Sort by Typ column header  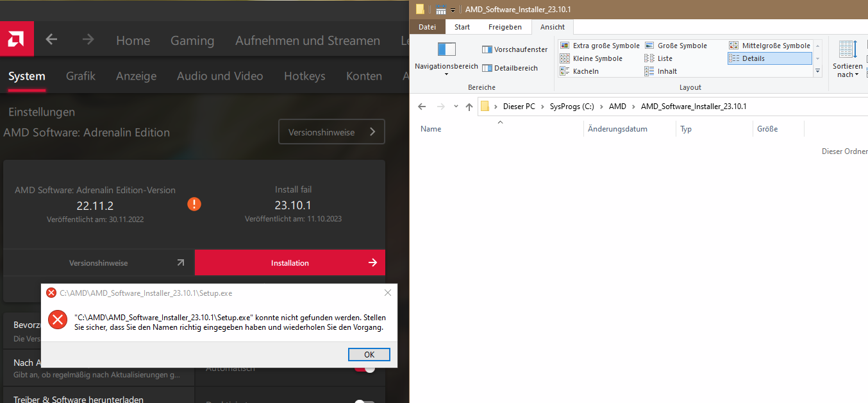[x=714, y=129]
